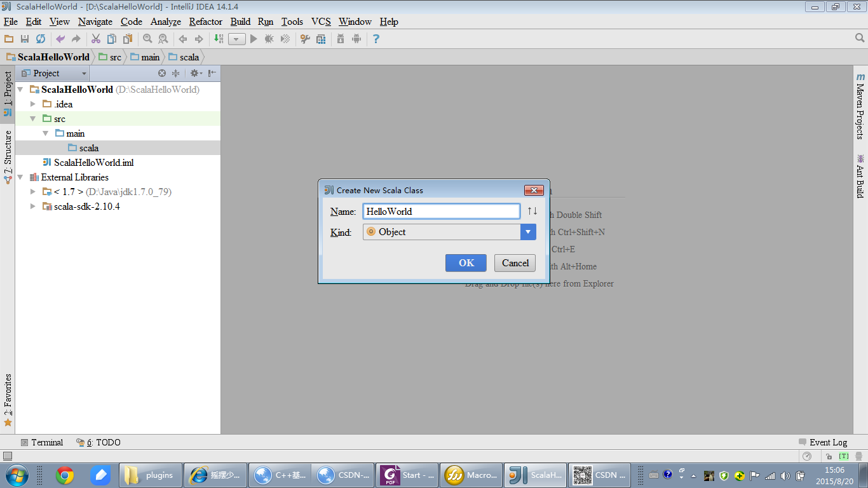Open the Build menu
This screenshot has width=868, height=488.
coord(240,22)
